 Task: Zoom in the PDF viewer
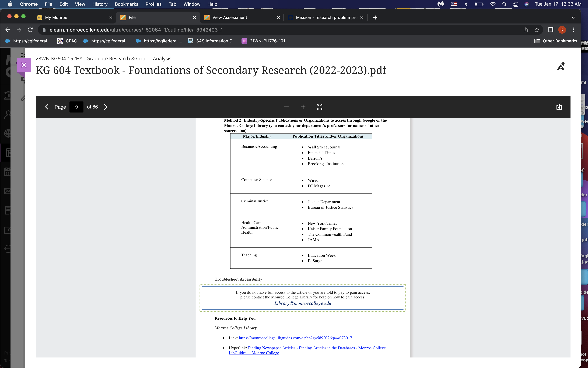(x=303, y=107)
